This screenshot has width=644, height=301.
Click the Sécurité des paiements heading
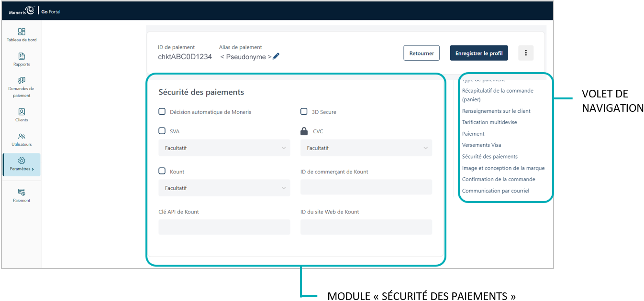click(201, 92)
